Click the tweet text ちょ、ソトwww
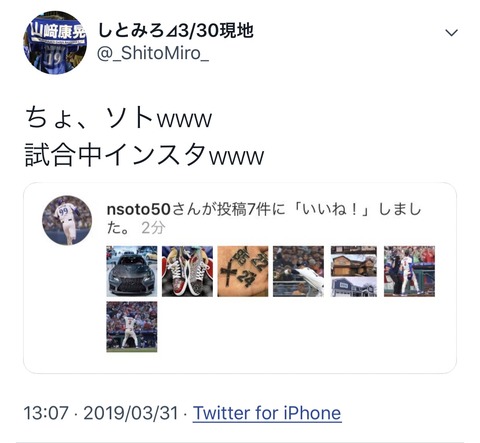480x443 pixels. (119, 118)
